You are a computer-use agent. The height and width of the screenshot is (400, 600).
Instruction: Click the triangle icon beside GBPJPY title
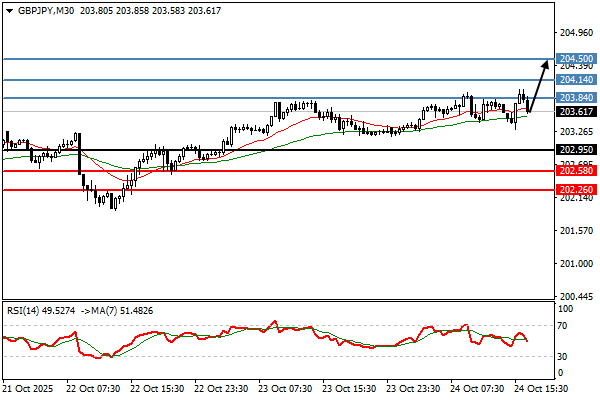point(7,9)
